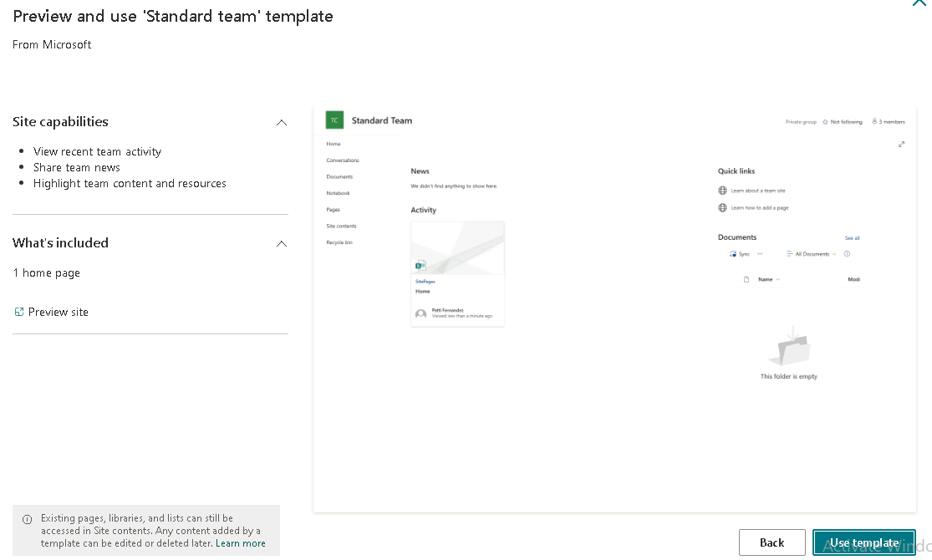Click 'Highlight team content and resources' text

coord(130,184)
